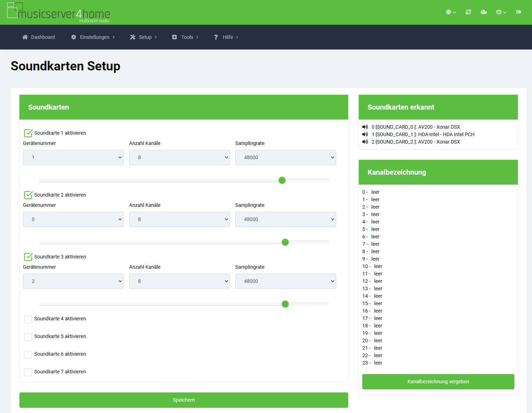
Task: Click channel row "23 - leer"
Action: coord(372,363)
